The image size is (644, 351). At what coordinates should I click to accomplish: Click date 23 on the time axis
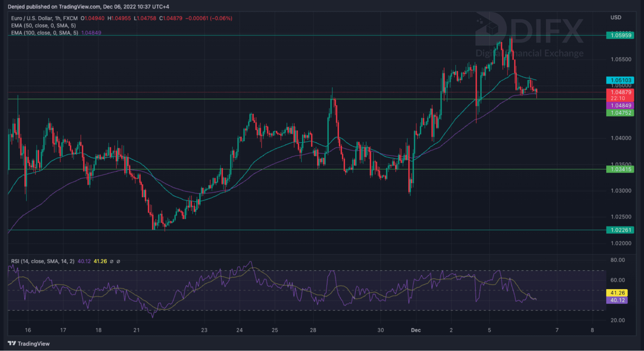204,330
